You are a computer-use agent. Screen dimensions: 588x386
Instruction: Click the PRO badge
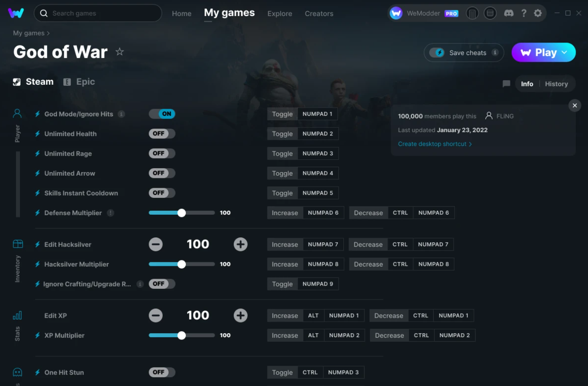(451, 14)
